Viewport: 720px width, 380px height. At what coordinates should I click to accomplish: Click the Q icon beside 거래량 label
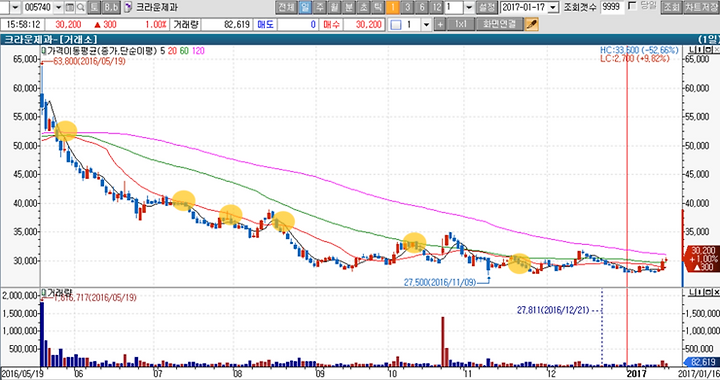[x=44, y=292]
